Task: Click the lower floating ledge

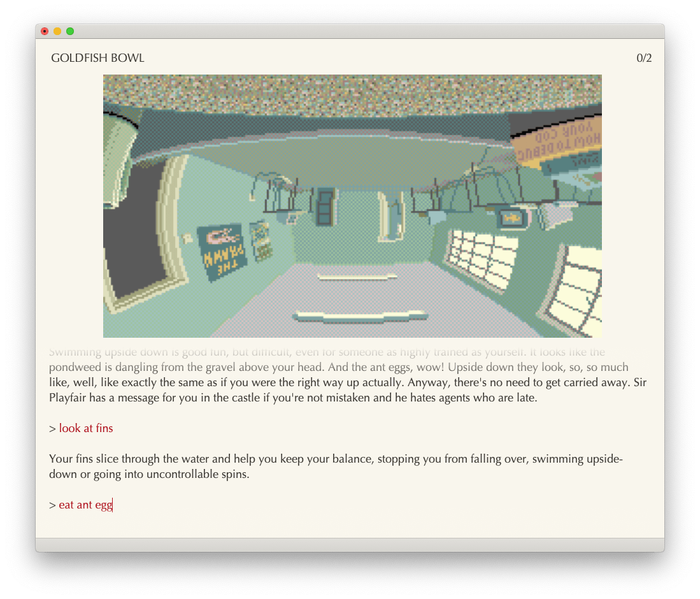Action: point(360,314)
